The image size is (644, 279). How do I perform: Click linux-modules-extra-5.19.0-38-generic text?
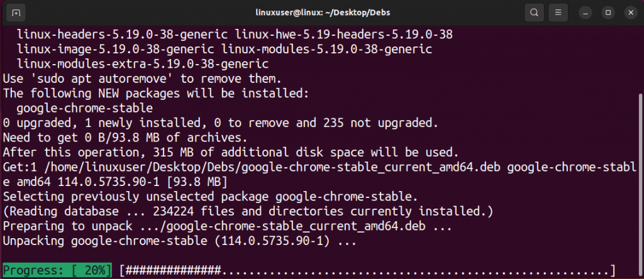point(143,64)
